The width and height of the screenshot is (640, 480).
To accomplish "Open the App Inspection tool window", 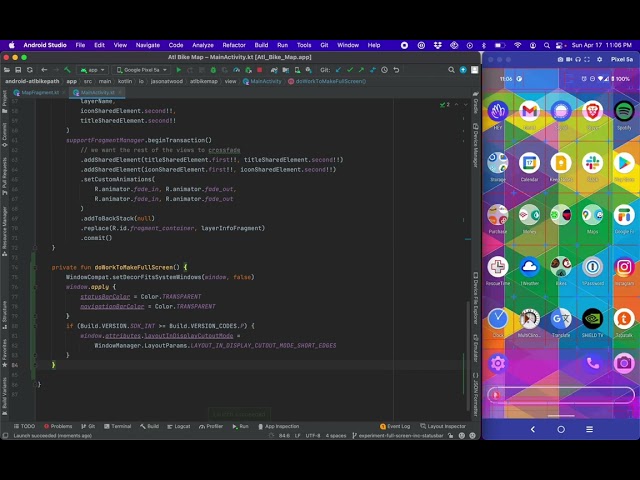I will [x=278, y=426].
